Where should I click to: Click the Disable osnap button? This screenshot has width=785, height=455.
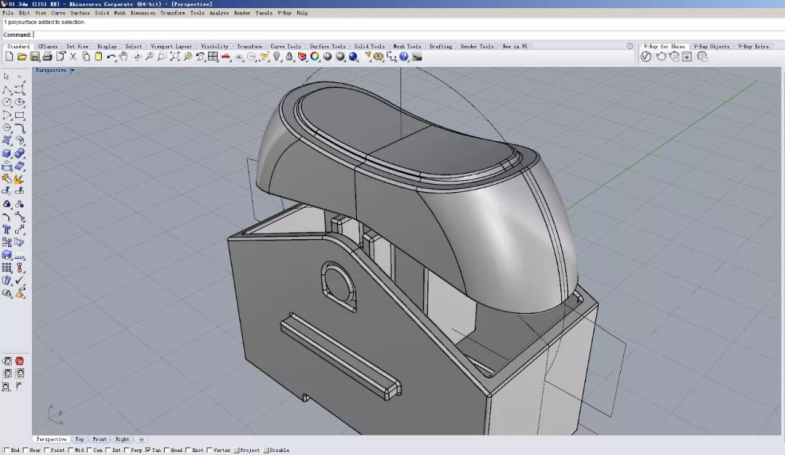coord(278,451)
